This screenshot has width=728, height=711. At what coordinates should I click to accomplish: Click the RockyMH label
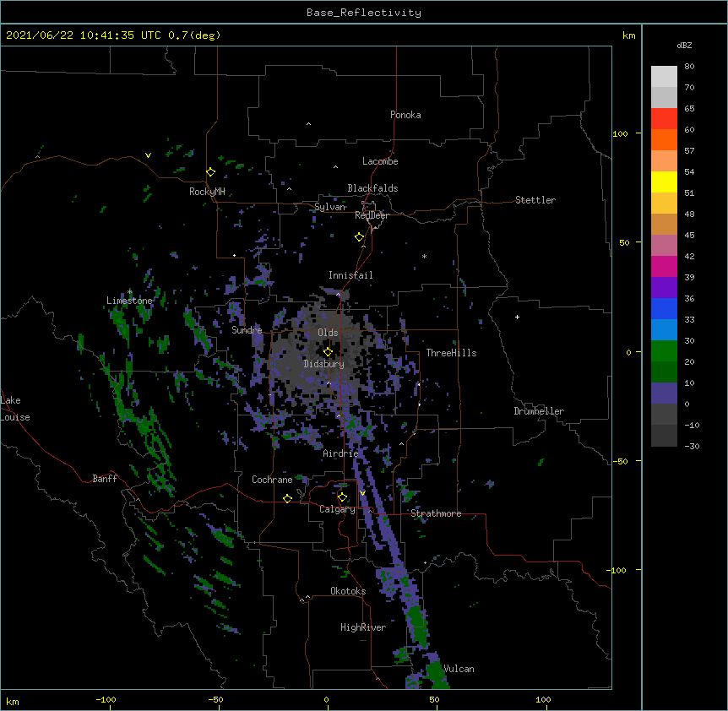[x=207, y=192]
